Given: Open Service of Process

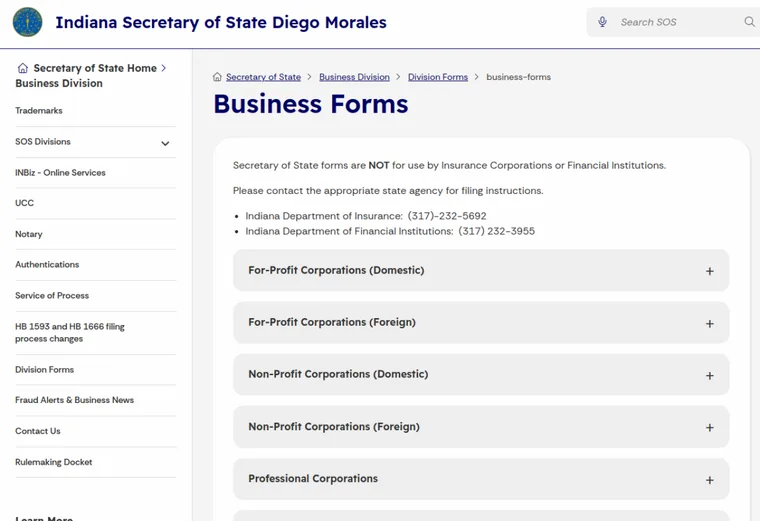Looking at the screenshot, I should (x=52, y=296).
